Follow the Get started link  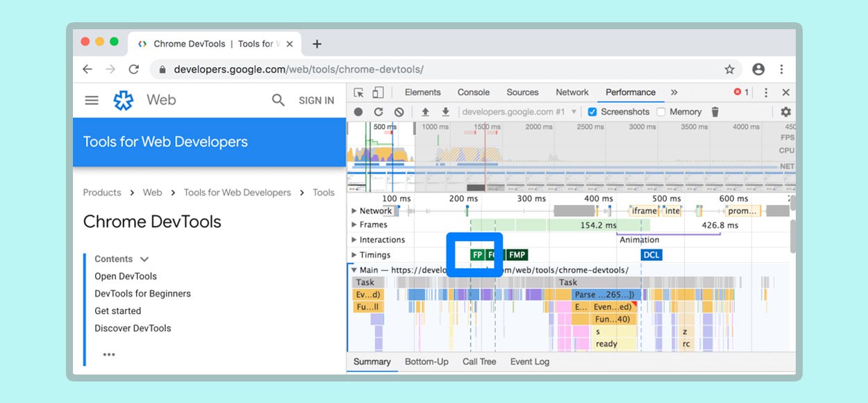tap(117, 311)
